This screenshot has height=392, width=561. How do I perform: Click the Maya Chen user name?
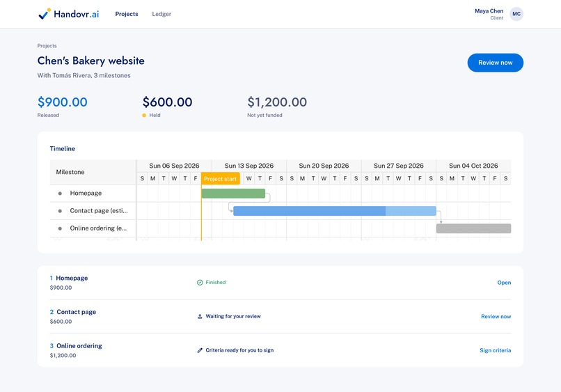click(x=489, y=11)
